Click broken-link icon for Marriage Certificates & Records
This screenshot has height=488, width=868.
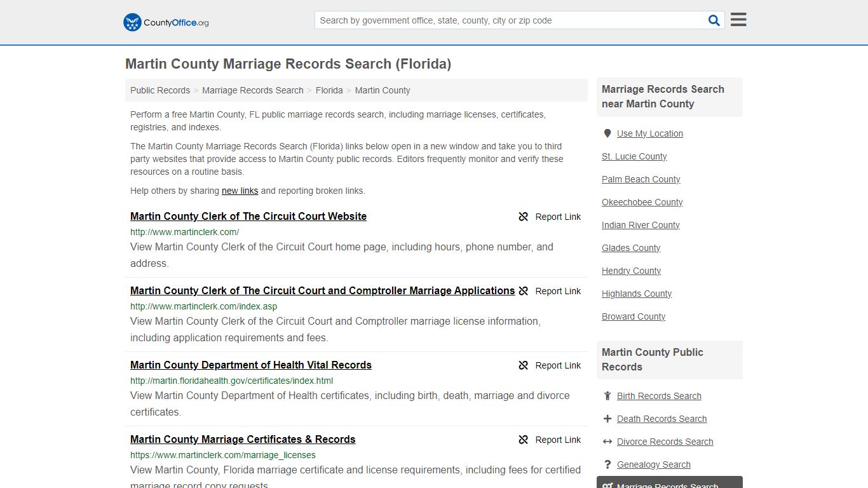pos(523,440)
